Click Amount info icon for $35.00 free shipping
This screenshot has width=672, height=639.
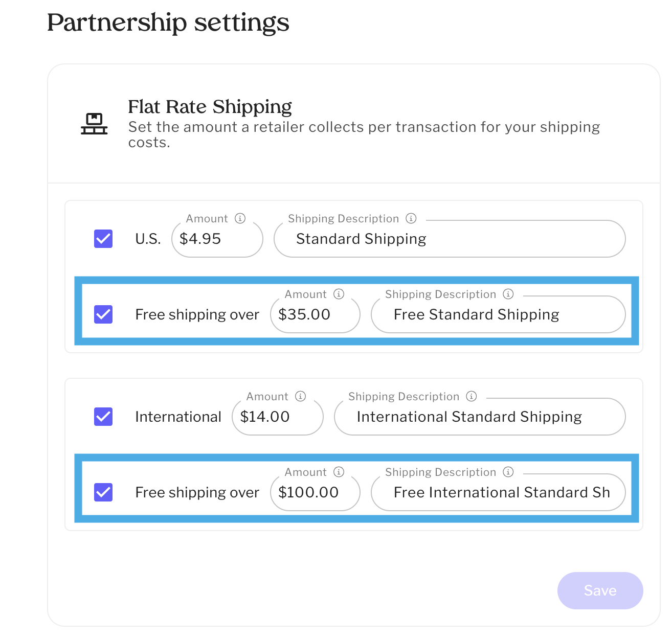(x=339, y=294)
